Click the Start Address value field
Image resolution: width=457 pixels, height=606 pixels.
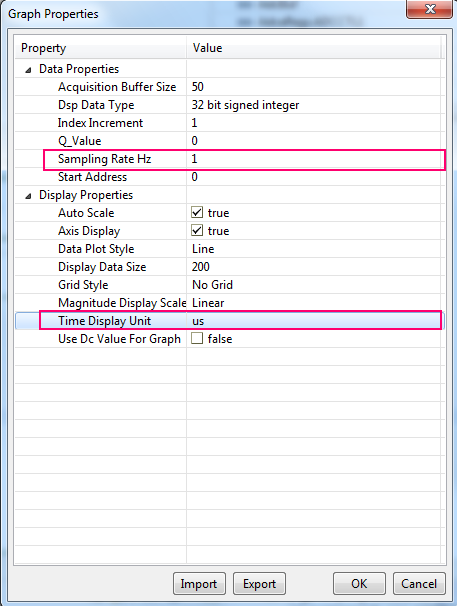314,177
